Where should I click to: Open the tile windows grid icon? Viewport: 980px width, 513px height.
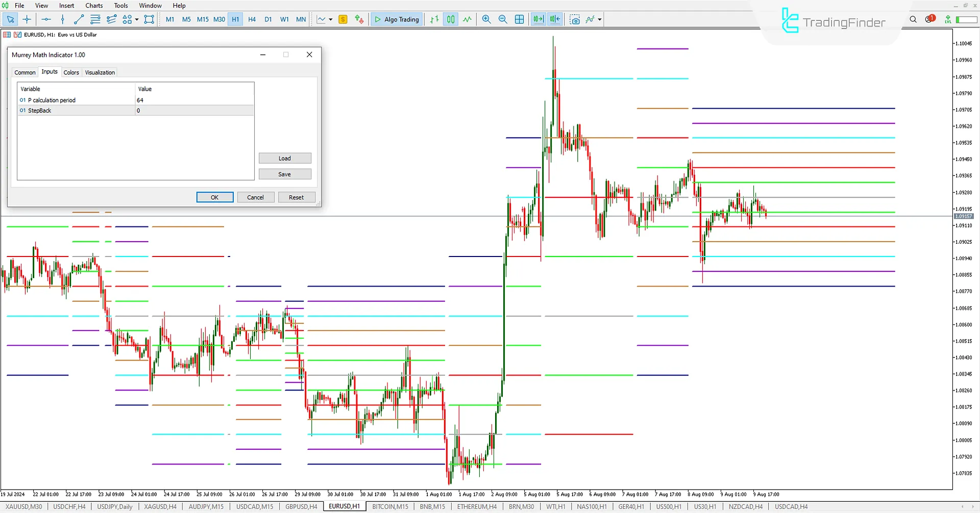coord(519,19)
